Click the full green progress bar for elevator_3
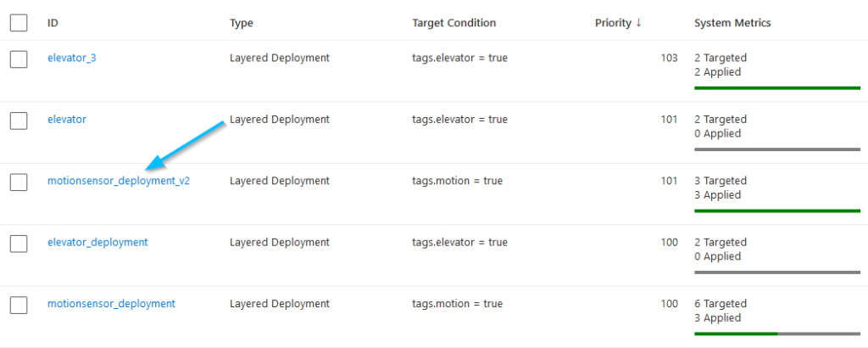 (x=776, y=87)
